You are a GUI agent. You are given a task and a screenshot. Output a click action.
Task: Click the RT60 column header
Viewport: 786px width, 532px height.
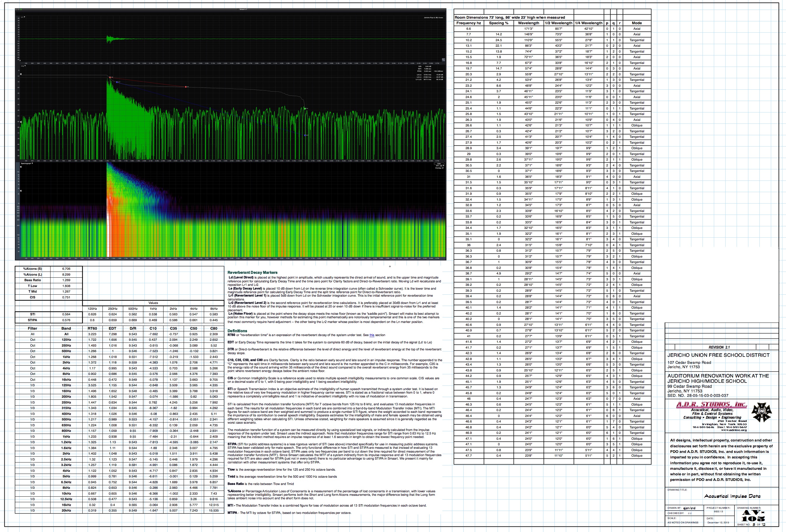tap(92, 328)
